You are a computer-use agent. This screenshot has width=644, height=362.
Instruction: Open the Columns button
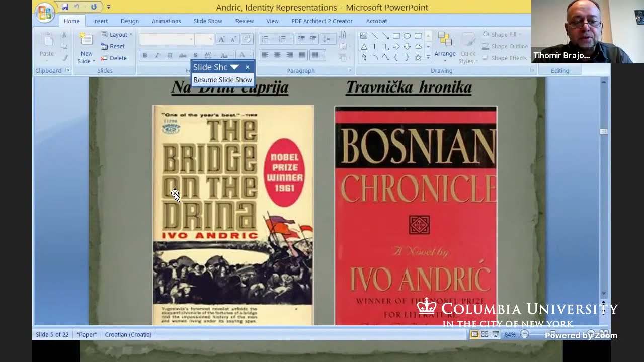317,55
